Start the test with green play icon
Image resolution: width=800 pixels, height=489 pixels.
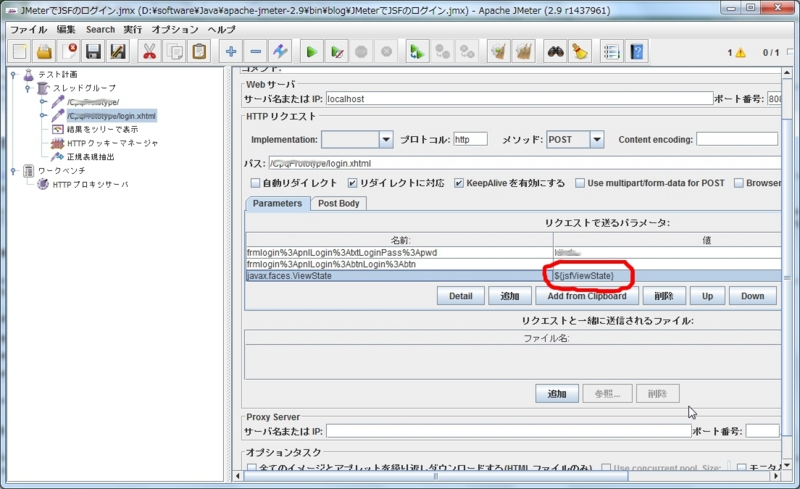coord(312,52)
